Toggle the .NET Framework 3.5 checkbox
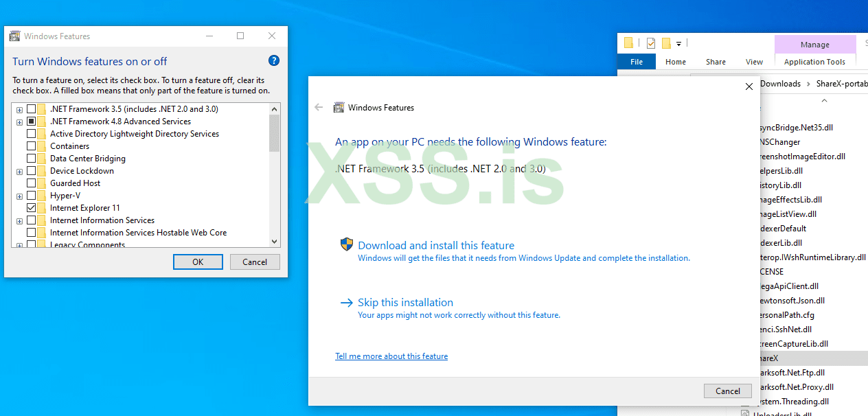Screen dimensions: 868x416 [31, 109]
